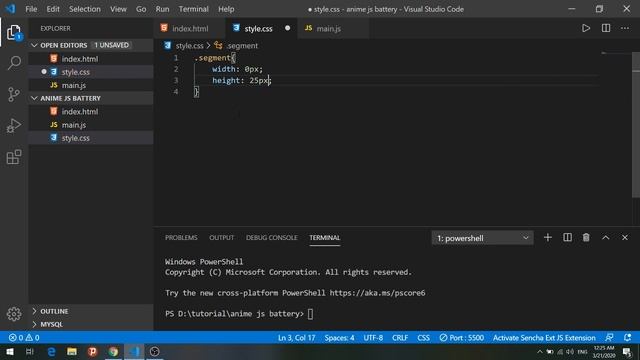Viewport: 640px width, 360px height.
Task: Switch to the Output panel tab
Action: click(222, 238)
